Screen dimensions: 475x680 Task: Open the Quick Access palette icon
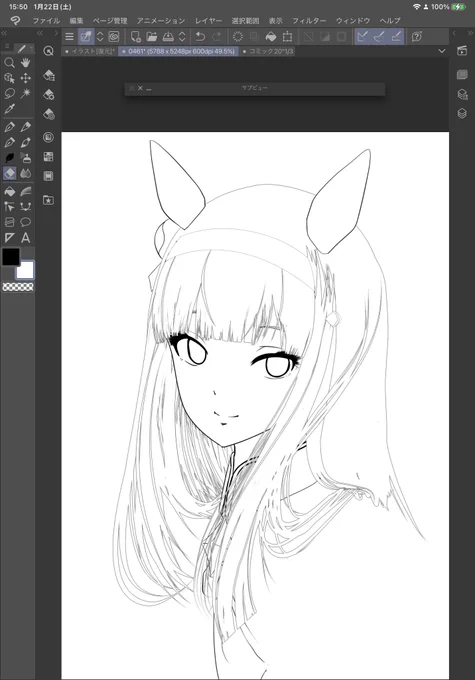click(49, 51)
